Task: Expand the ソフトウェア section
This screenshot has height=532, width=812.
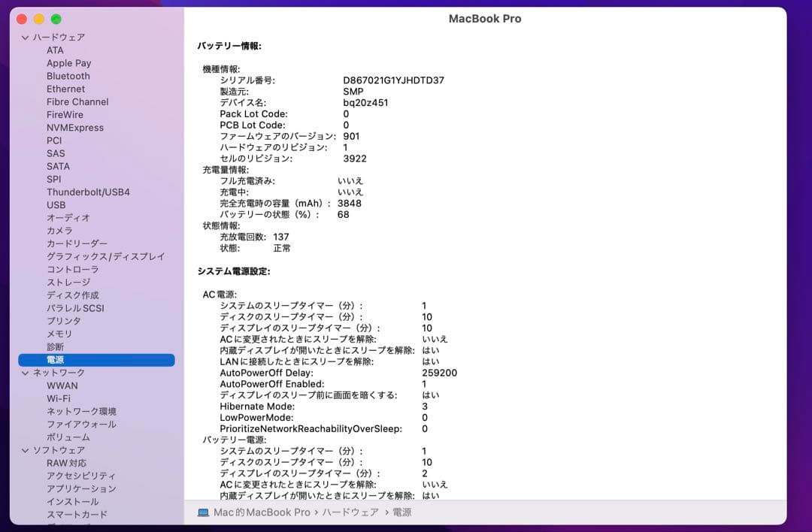Action: coord(26,449)
